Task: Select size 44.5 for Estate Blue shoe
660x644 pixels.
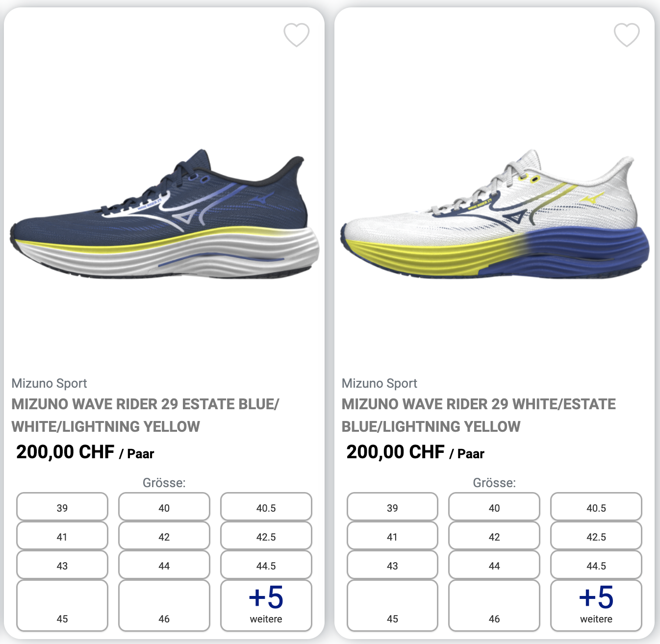Action: tap(266, 565)
